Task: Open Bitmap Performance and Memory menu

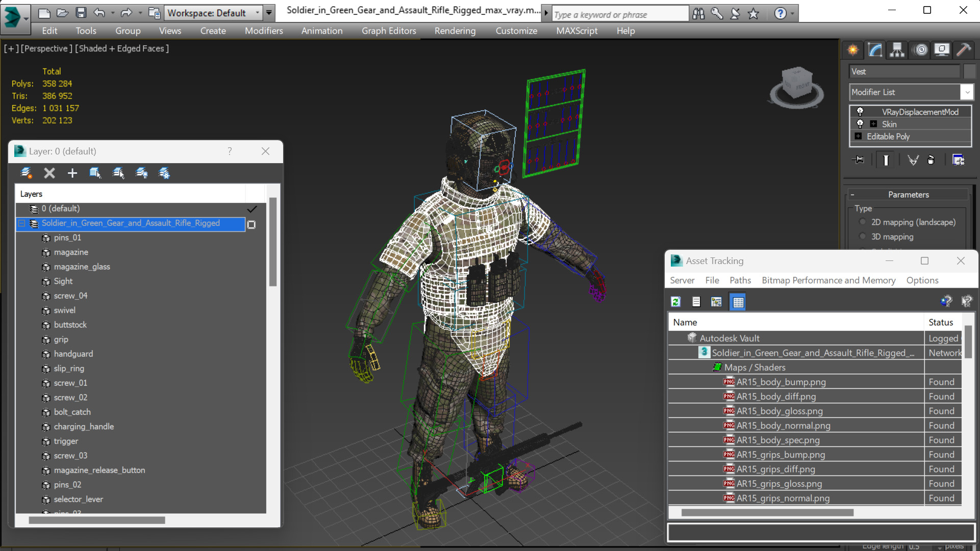Action: (828, 280)
